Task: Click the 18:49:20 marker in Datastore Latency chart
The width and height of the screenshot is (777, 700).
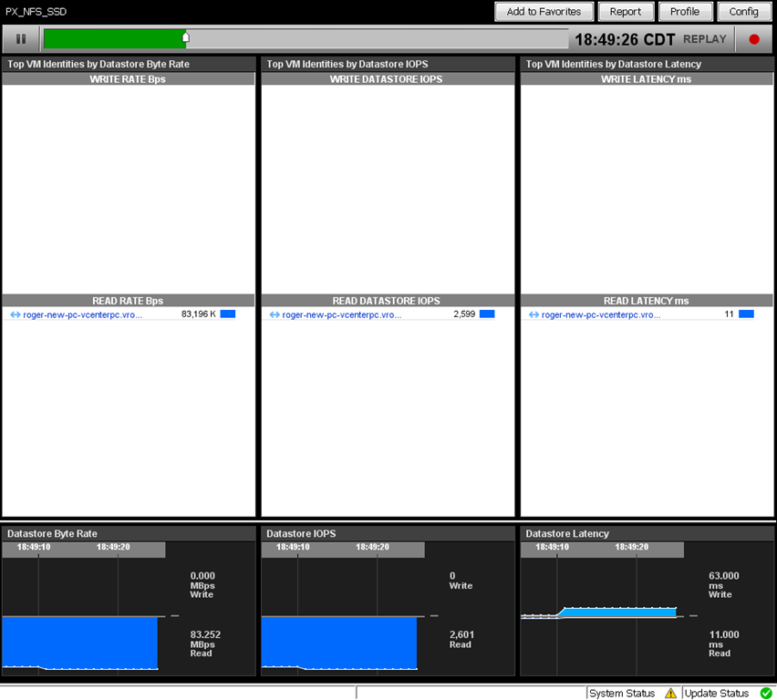Action: pyautogui.click(x=631, y=547)
